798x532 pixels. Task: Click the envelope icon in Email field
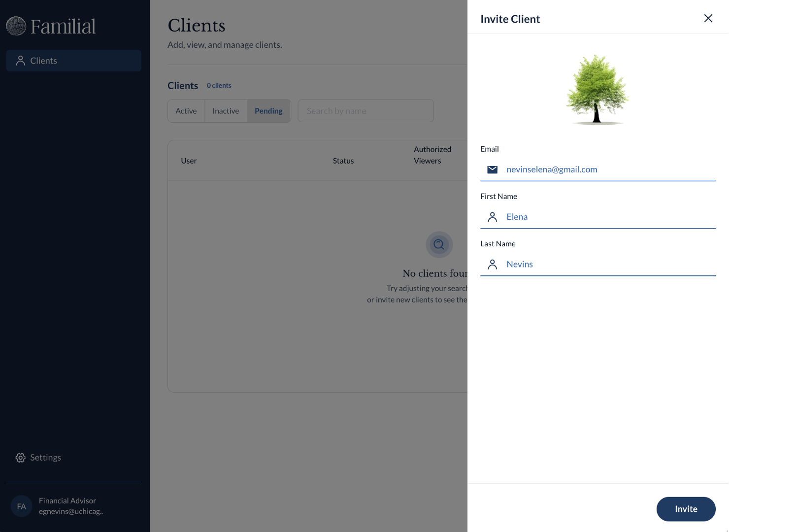[x=492, y=169]
